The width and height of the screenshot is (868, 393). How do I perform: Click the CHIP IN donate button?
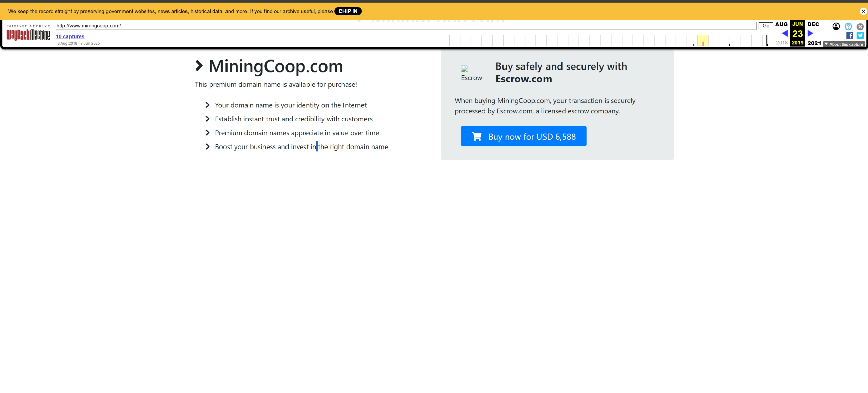348,11
